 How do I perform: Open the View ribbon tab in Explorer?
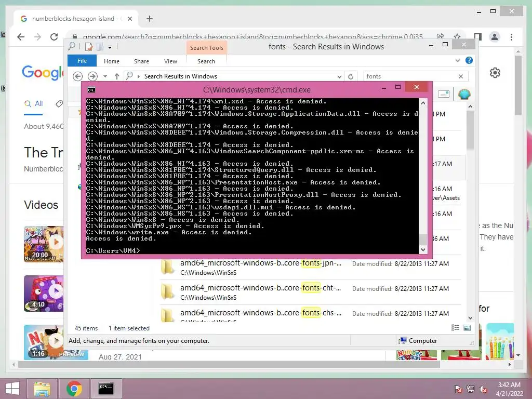(170, 61)
